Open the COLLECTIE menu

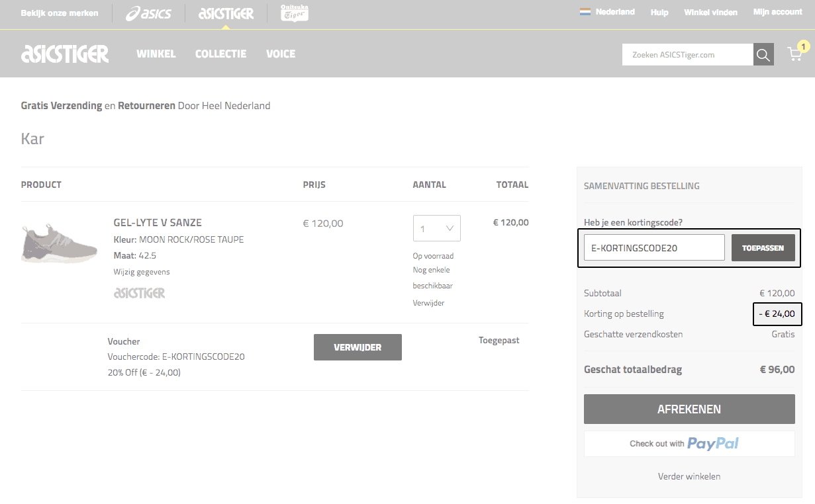coord(220,54)
